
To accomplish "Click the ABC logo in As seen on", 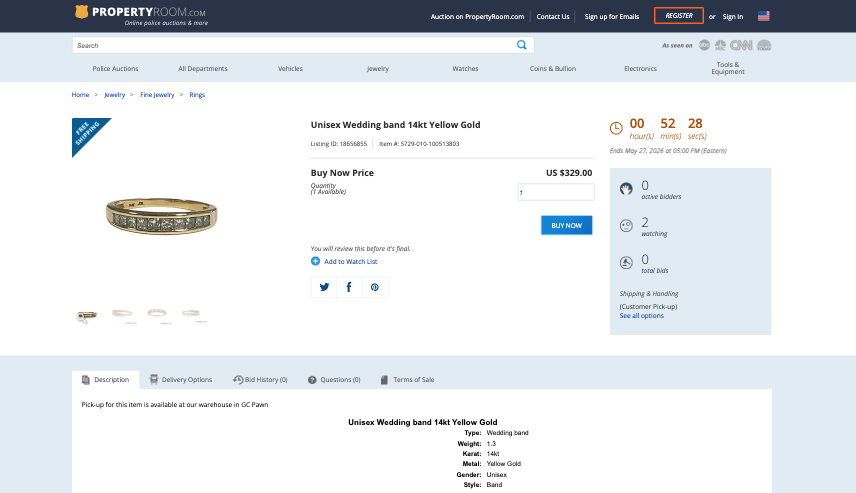I will tap(704, 45).
